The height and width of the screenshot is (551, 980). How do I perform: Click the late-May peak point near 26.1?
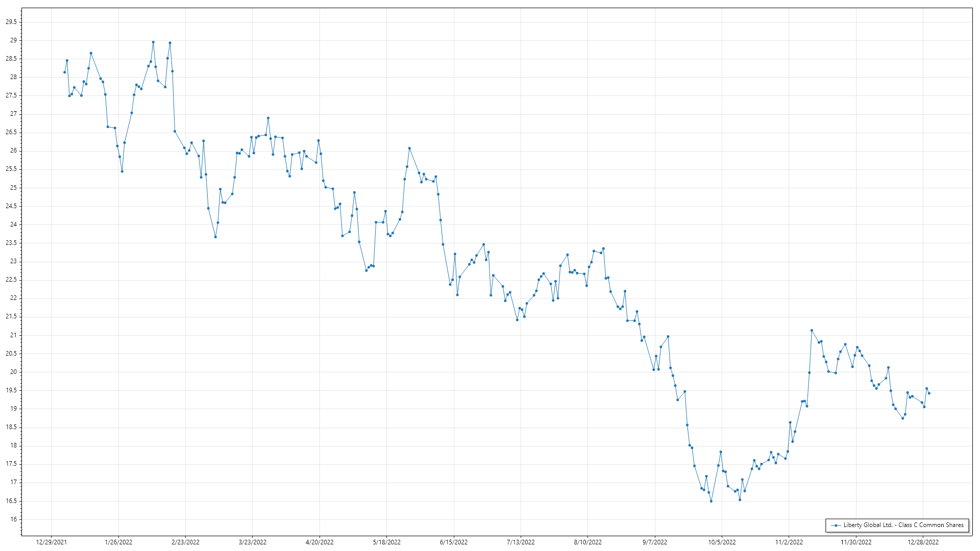[409, 148]
